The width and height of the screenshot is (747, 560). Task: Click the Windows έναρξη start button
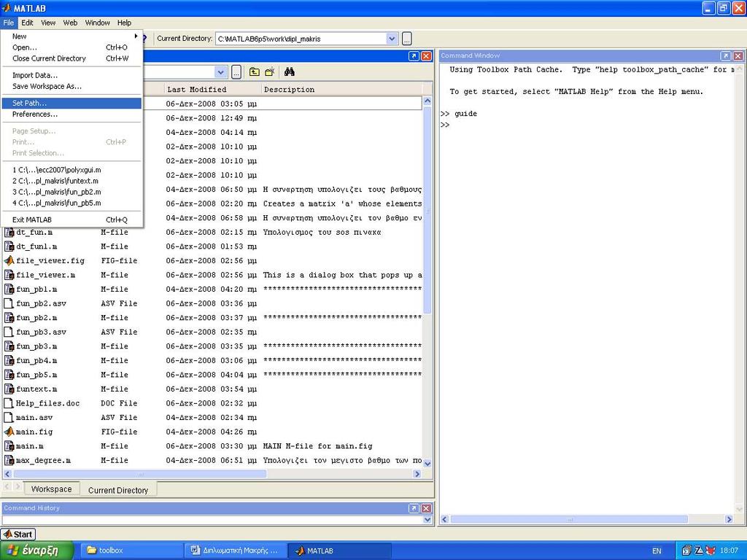point(37,551)
